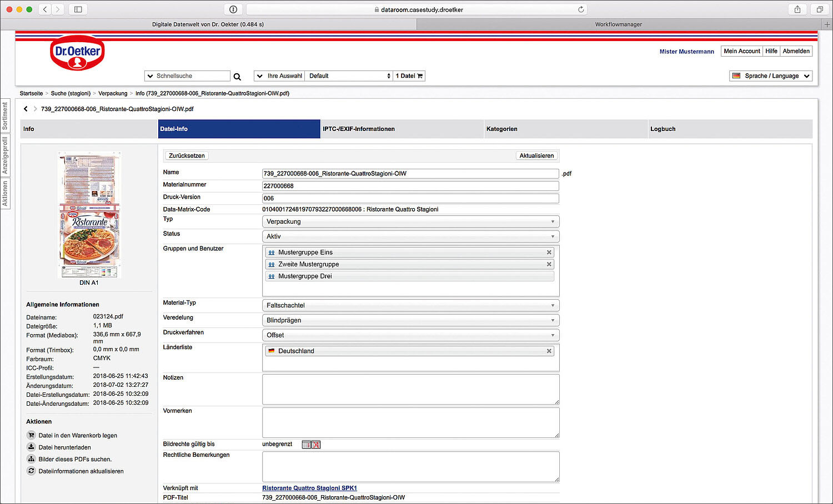Click Safari back navigation button
Screen dimensions: 833x504
45,9
